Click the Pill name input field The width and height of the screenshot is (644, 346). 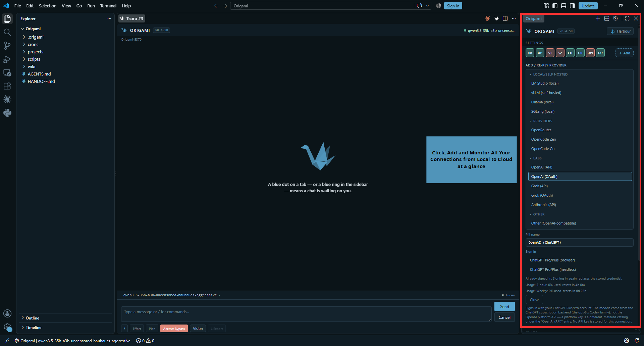pyautogui.click(x=579, y=242)
